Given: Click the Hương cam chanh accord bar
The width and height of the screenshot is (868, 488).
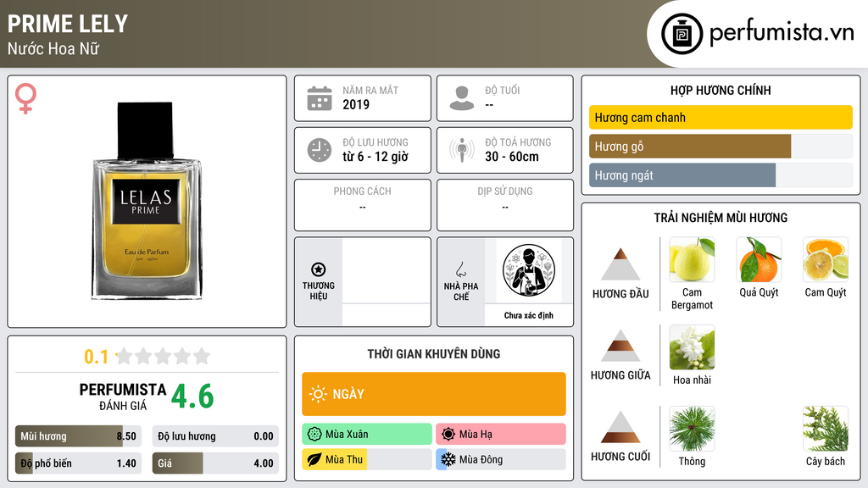Looking at the screenshot, I should 721,117.
